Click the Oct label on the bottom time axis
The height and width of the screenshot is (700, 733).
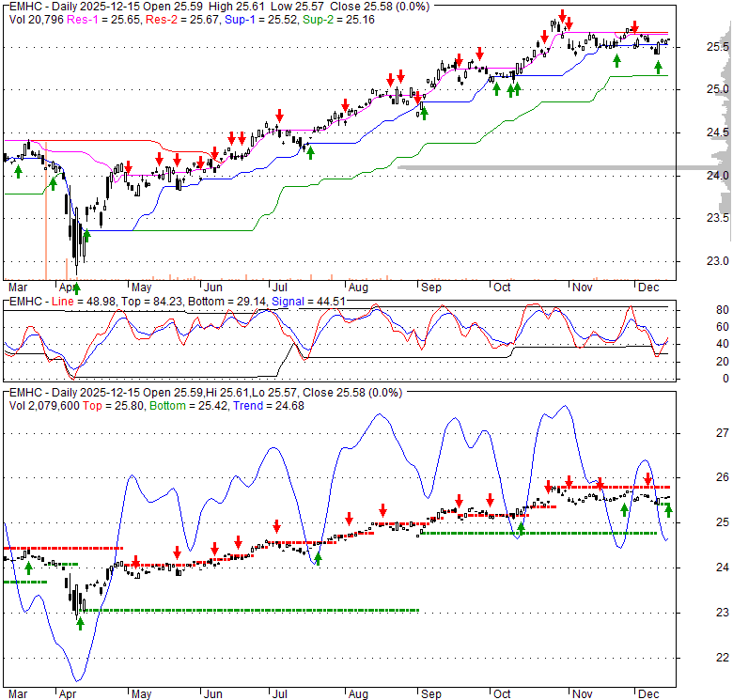click(x=502, y=694)
